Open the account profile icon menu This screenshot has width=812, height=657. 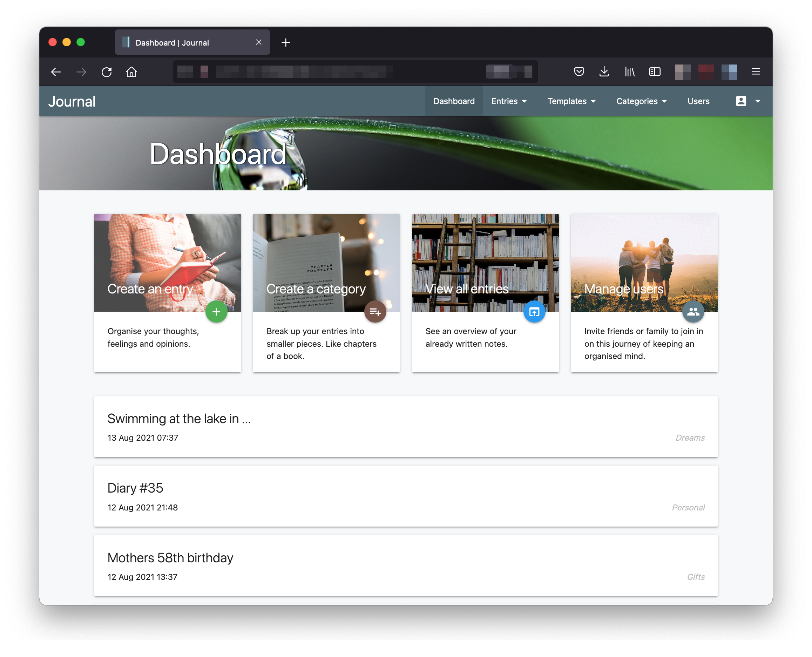click(x=747, y=101)
